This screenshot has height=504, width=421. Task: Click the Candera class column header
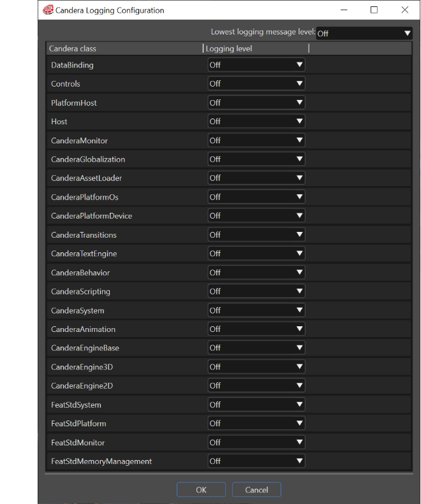pyautogui.click(x=125, y=48)
